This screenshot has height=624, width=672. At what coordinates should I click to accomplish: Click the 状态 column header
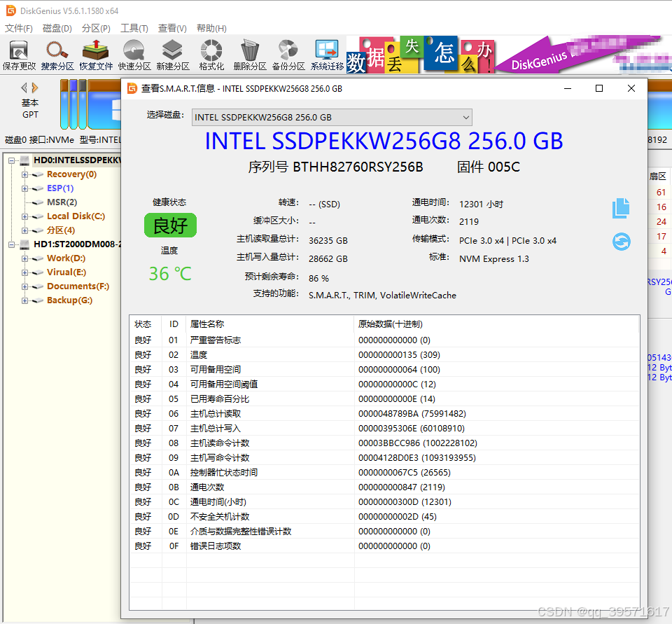point(145,324)
